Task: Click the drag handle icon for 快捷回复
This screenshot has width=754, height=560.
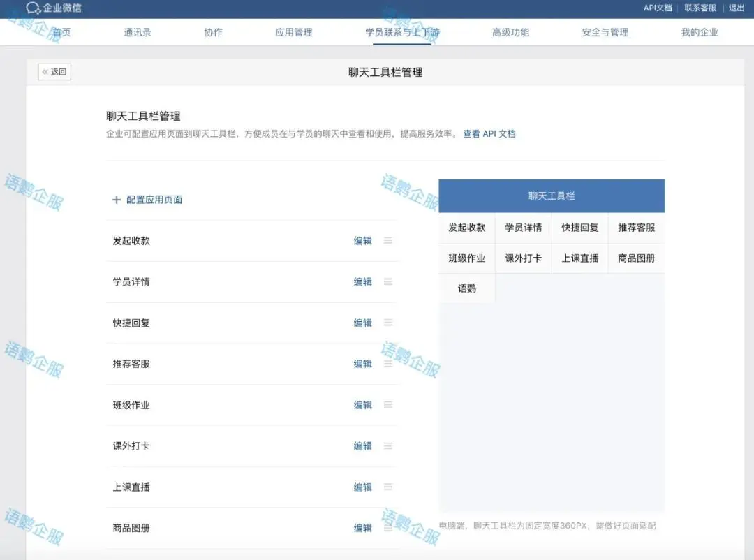Action: 388,323
